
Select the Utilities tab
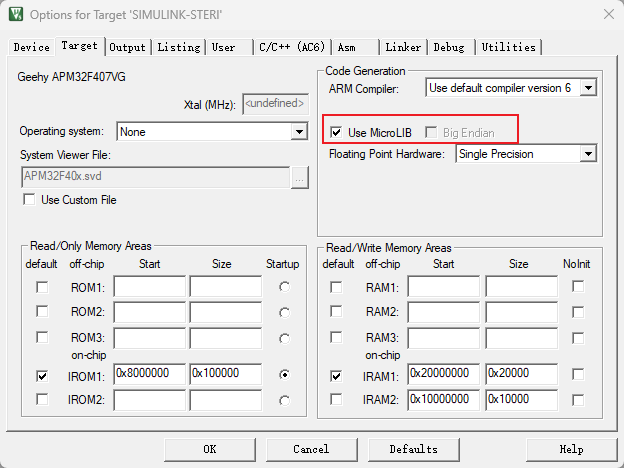pyautogui.click(x=509, y=47)
